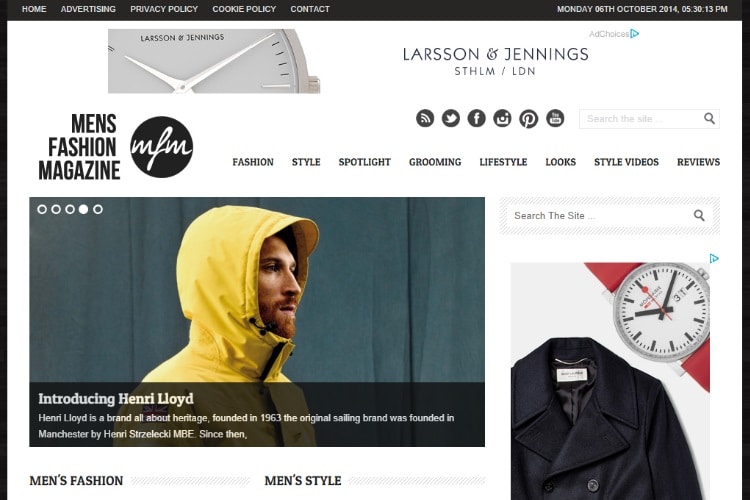Open the Privacy Policy link

[x=164, y=9]
